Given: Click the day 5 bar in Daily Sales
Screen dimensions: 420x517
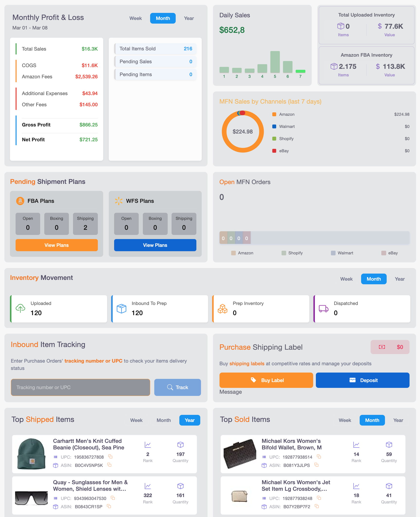Looking at the screenshot, I should click(275, 62).
